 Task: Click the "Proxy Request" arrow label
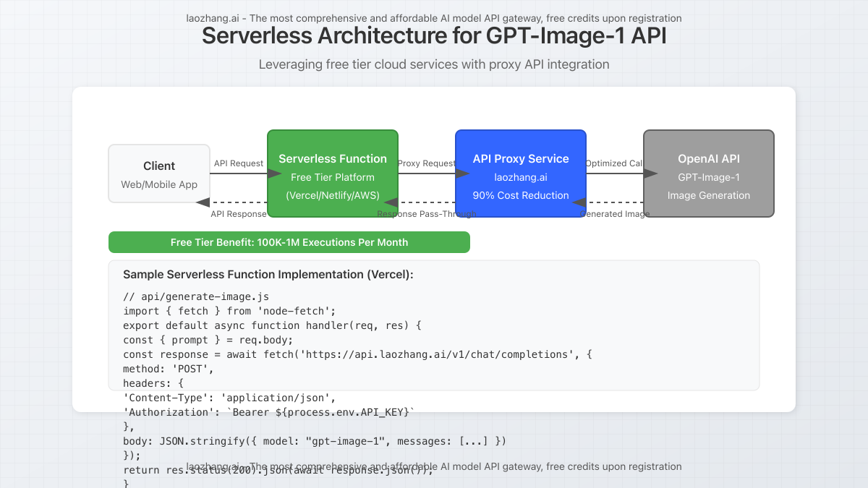tap(427, 163)
